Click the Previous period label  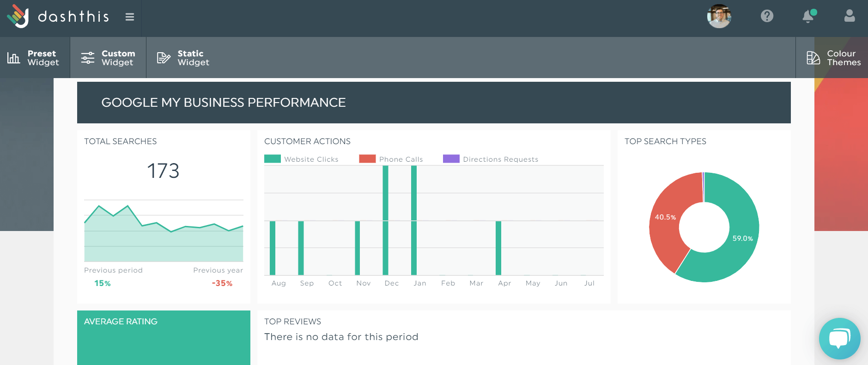(x=113, y=270)
